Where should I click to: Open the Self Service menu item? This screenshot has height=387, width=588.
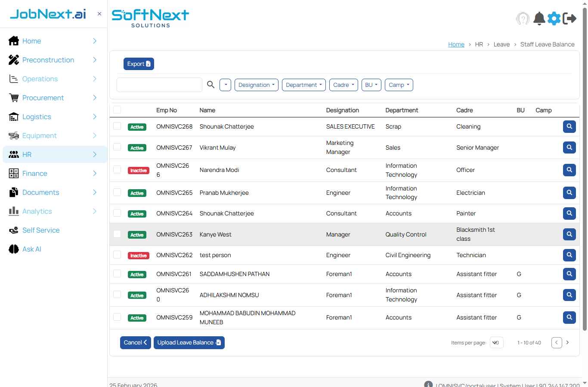point(41,230)
